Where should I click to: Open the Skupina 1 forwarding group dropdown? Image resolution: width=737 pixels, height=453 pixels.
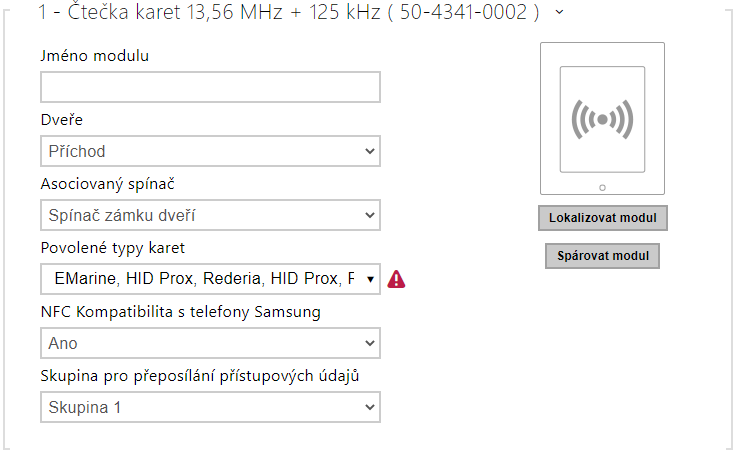(211, 407)
